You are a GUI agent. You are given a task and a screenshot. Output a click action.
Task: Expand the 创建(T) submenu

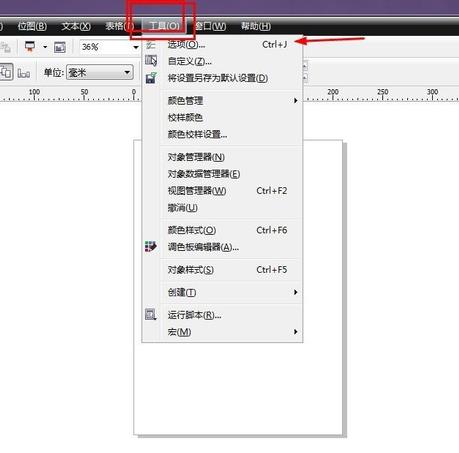point(222,292)
